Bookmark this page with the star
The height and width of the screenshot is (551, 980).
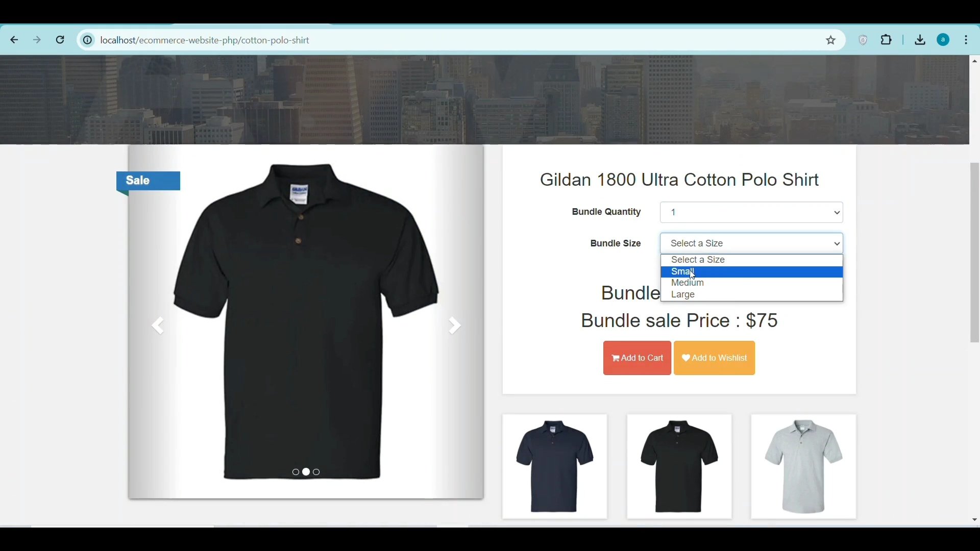click(831, 40)
